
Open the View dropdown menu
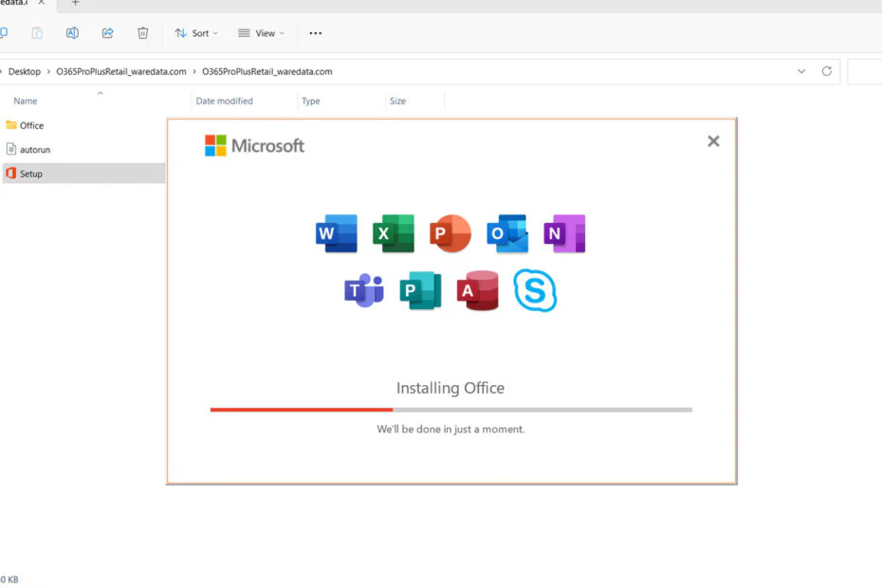click(x=261, y=33)
